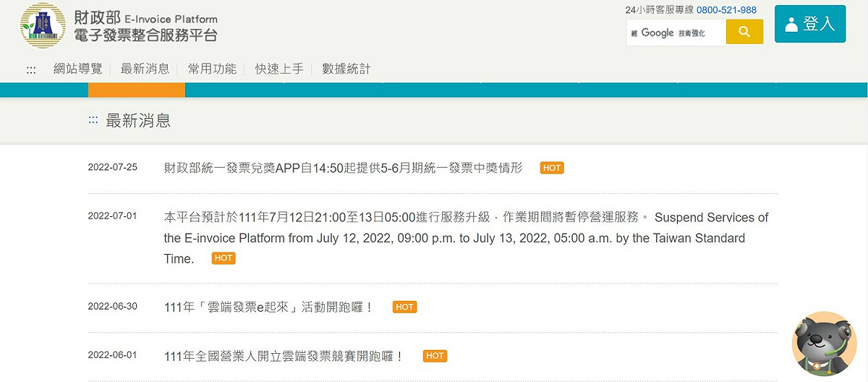The image size is (868, 382).
Task: Click the 登入 login button
Action: [810, 24]
